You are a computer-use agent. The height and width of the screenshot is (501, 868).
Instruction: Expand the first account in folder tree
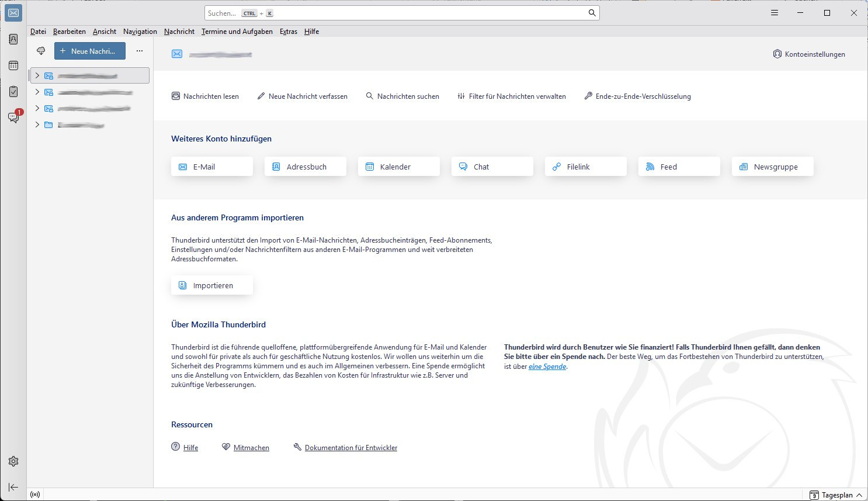37,75
